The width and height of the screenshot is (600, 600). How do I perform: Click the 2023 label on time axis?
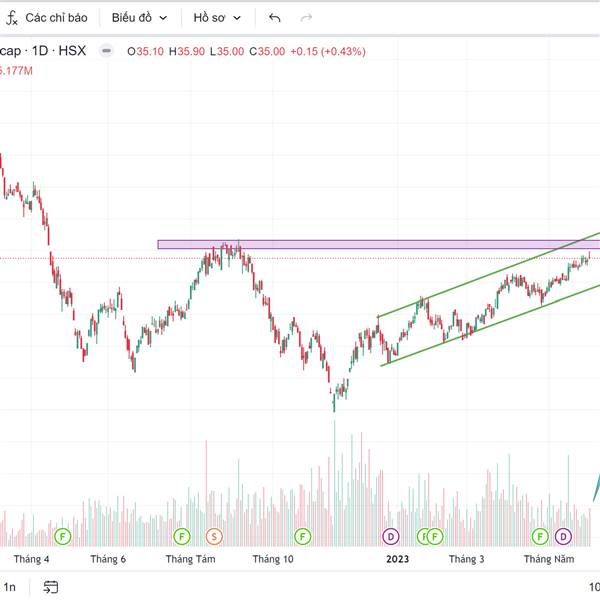tap(398, 559)
